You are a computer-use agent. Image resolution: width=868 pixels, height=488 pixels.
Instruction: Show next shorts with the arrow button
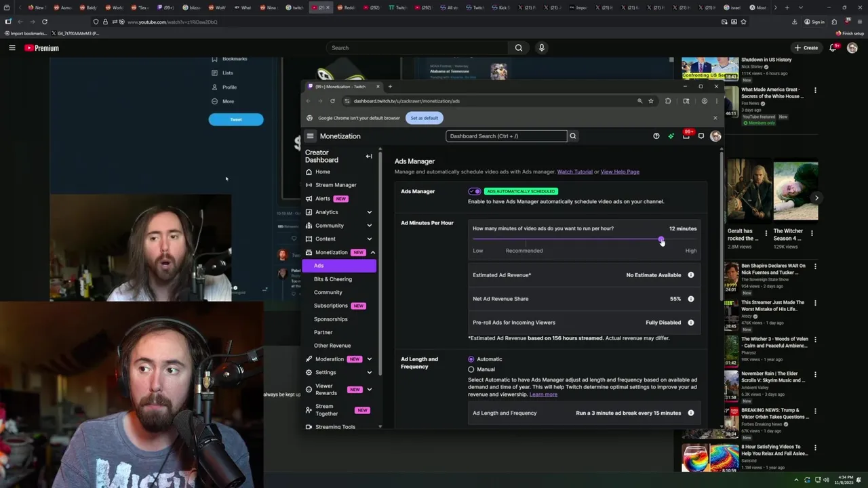(x=816, y=198)
